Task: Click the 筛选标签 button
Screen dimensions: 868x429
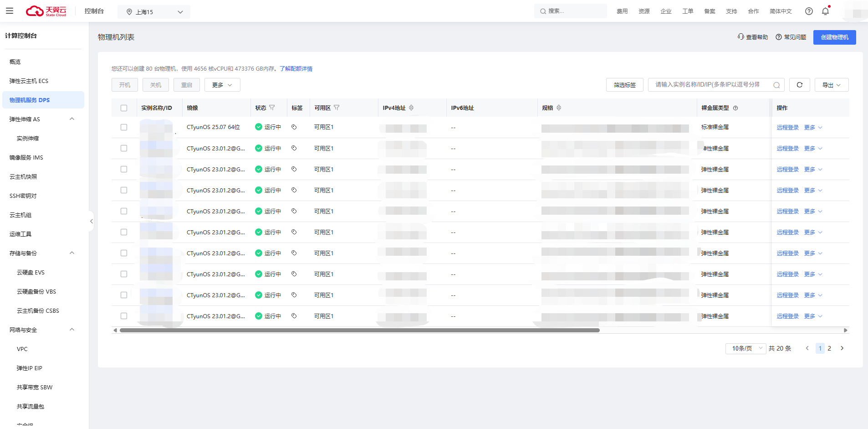Action: point(624,85)
